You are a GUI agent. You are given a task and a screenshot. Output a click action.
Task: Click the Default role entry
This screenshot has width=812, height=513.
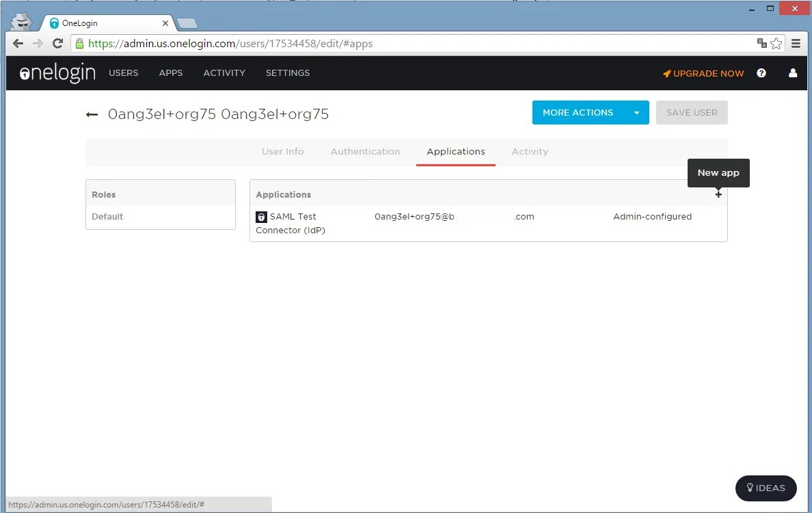(107, 217)
